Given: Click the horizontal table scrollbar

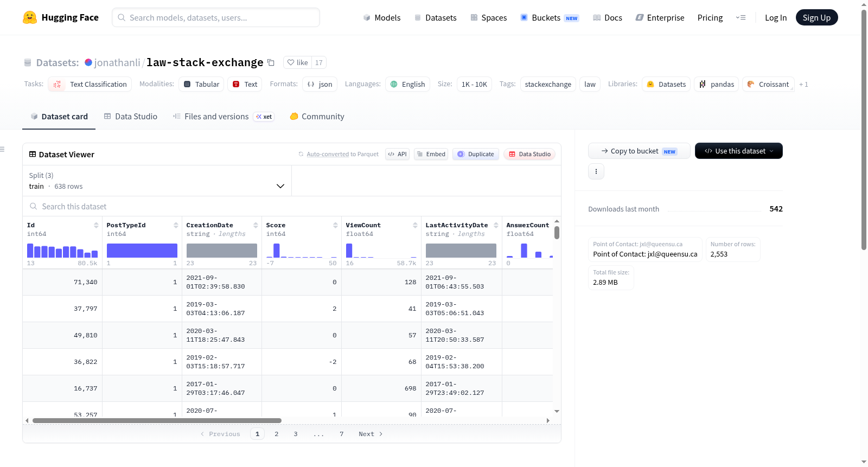Looking at the screenshot, I should [x=157, y=420].
